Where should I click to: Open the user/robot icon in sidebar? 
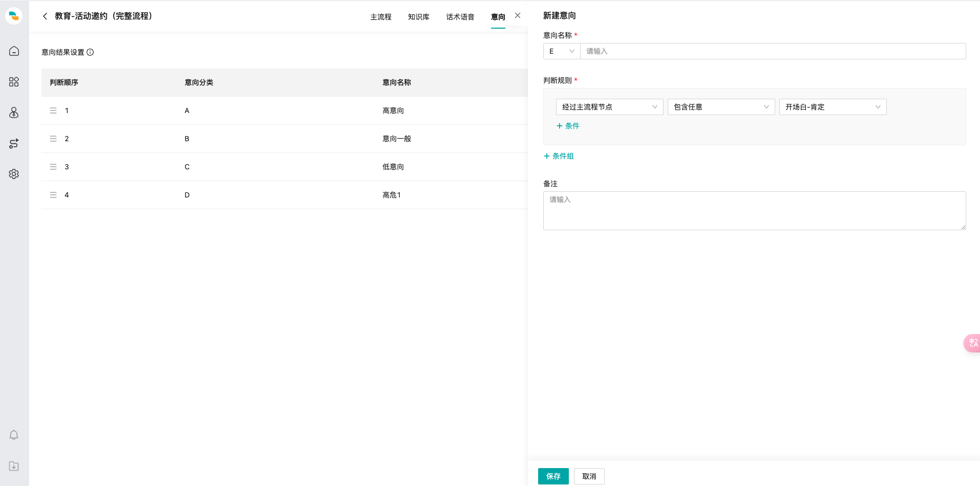point(14,113)
